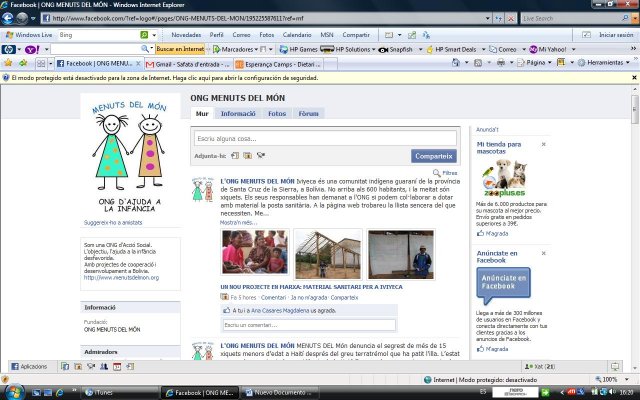Open the Marcadores dropdown
This screenshot has height=400, width=640.
tap(237, 48)
